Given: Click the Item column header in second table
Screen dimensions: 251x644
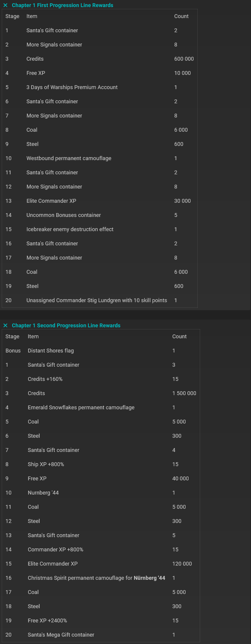Looking at the screenshot, I should [x=33, y=336].
